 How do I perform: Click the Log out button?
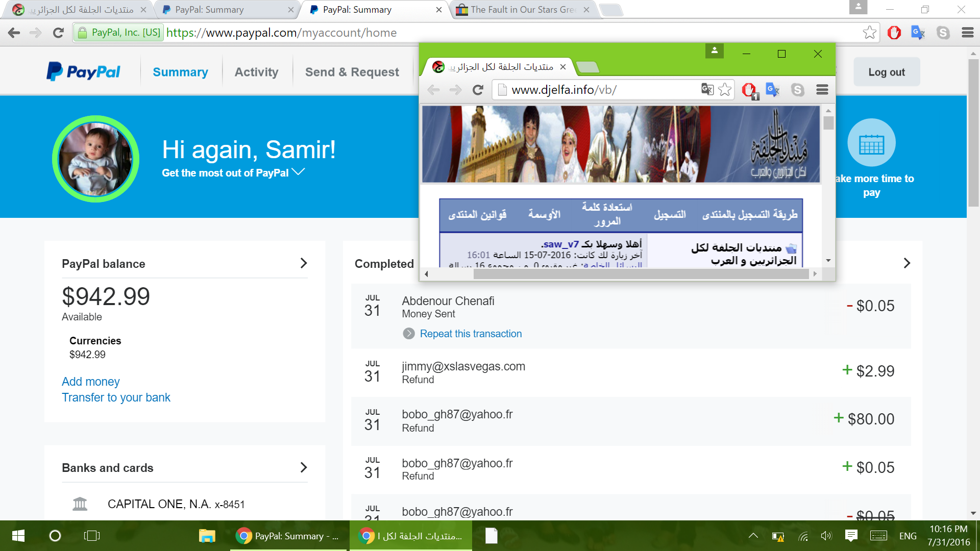click(887, 72)
